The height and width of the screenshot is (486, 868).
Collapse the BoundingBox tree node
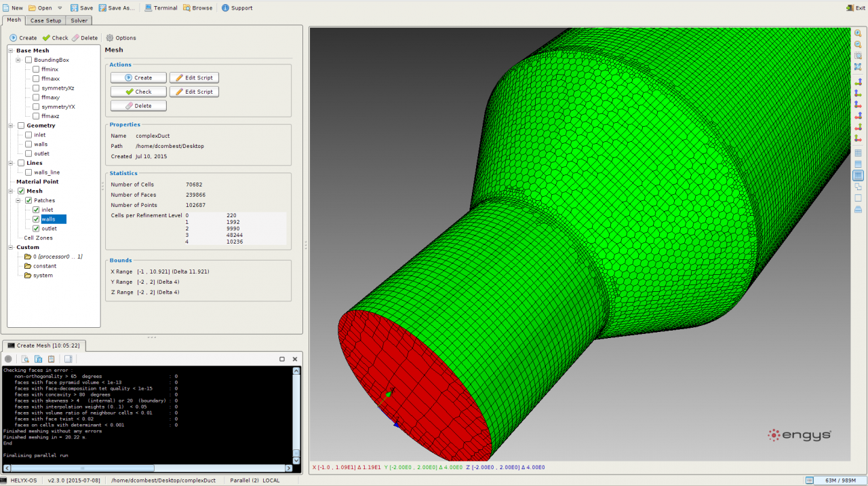18,60
